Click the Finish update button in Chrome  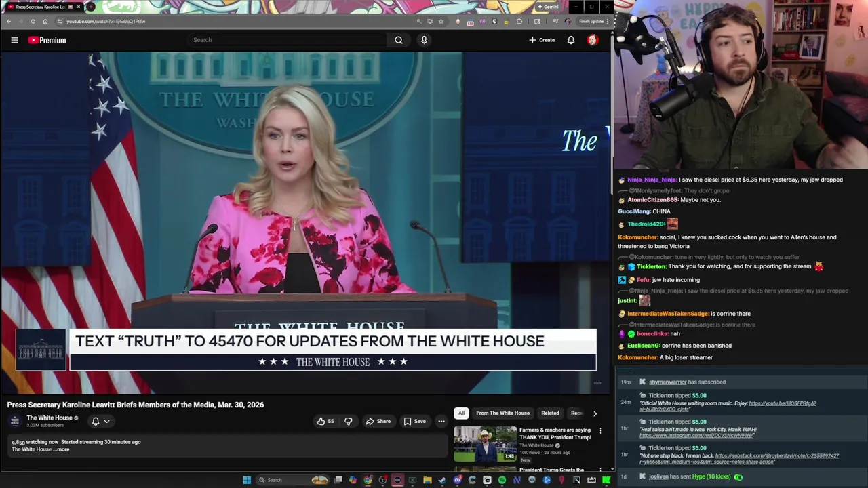pyautogui.click(x=593, y=21)
